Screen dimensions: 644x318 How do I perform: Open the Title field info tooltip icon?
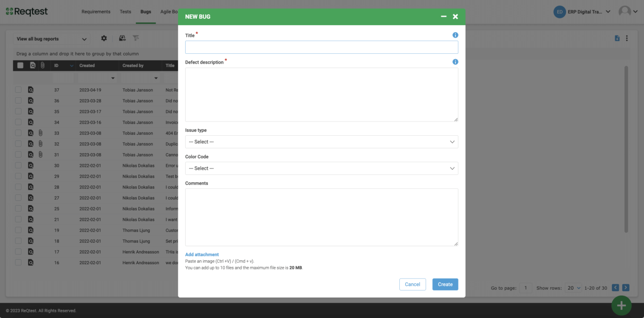[x=455, y=34]
